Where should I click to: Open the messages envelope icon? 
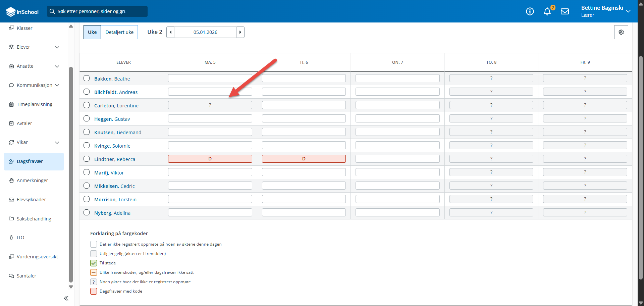565,11
